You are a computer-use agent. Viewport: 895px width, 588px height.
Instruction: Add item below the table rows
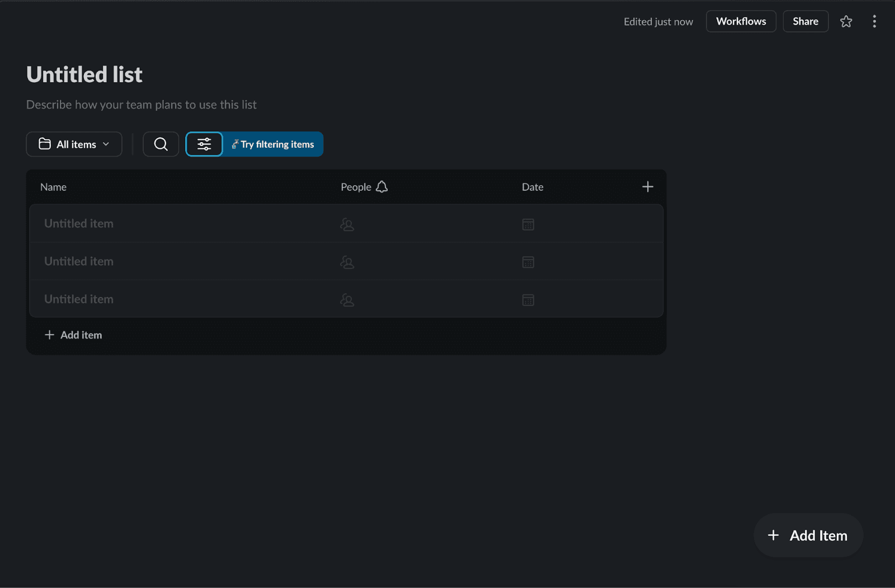tap(73, 335)
